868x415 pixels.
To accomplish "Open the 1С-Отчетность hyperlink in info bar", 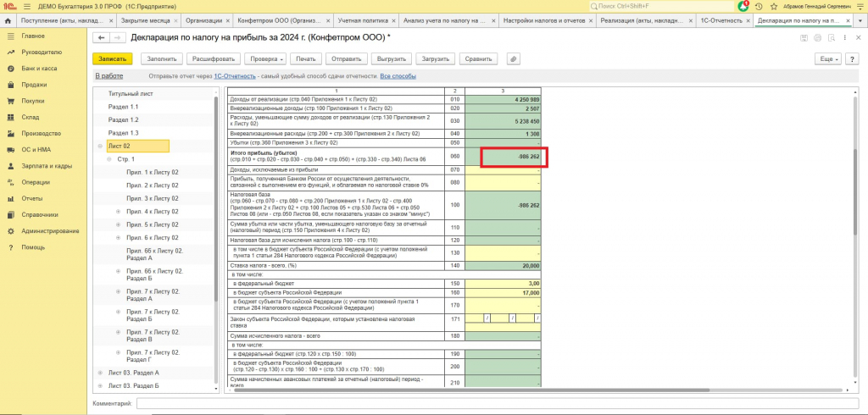I will (235, 76).
